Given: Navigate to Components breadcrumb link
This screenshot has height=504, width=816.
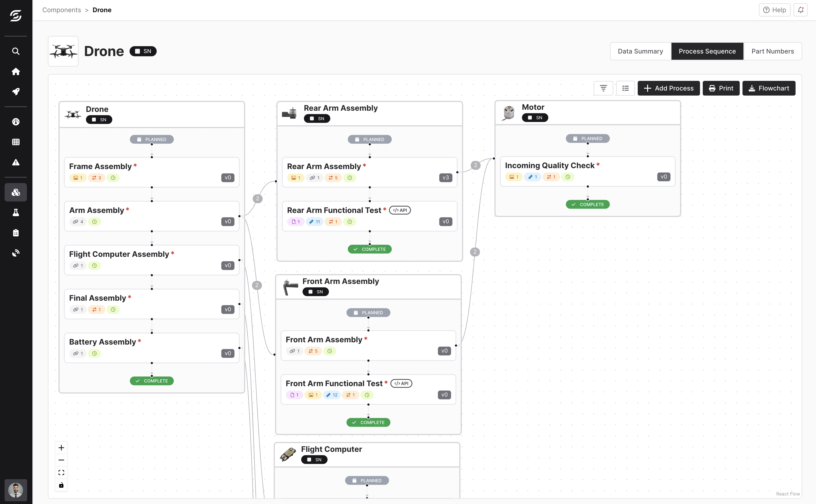Looking at the screenshot, I should [62, 10].
